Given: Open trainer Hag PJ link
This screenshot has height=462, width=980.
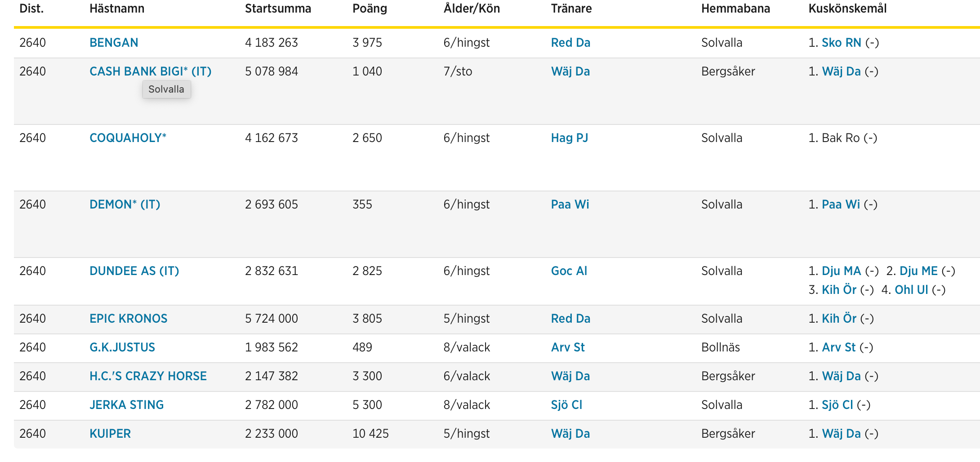Looking at the screenshot, I should (569, 138).
